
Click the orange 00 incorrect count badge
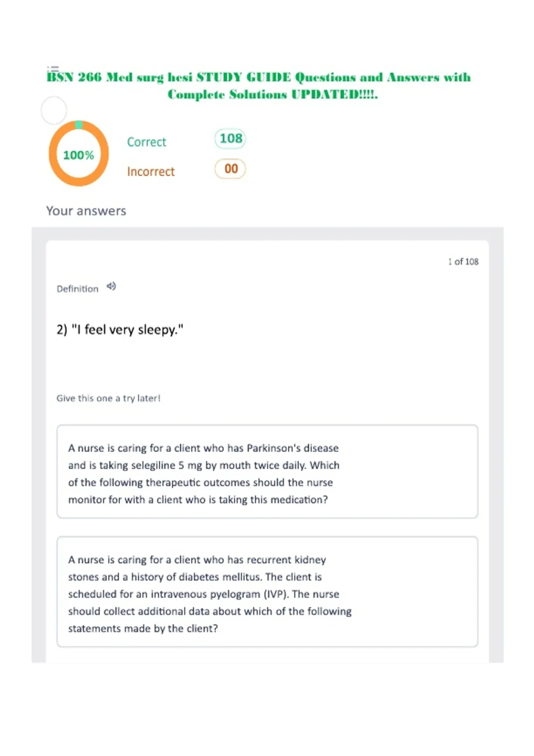tap(230, 169)
